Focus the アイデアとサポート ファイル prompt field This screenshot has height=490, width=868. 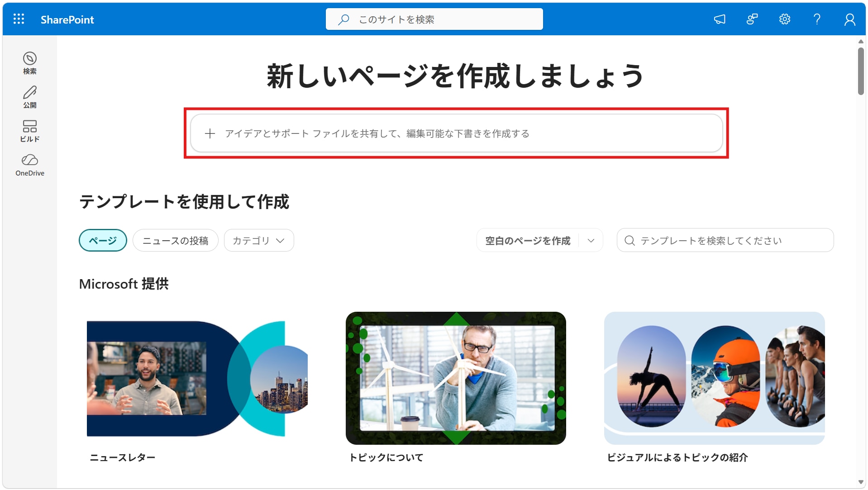[x=456, y=133]
